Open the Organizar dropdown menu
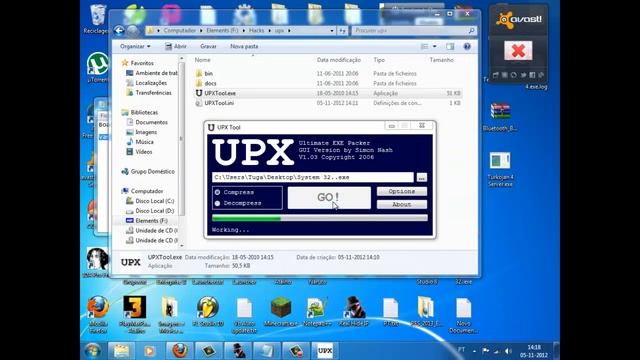This screenshot has width=640, height=360. (135, 47)
